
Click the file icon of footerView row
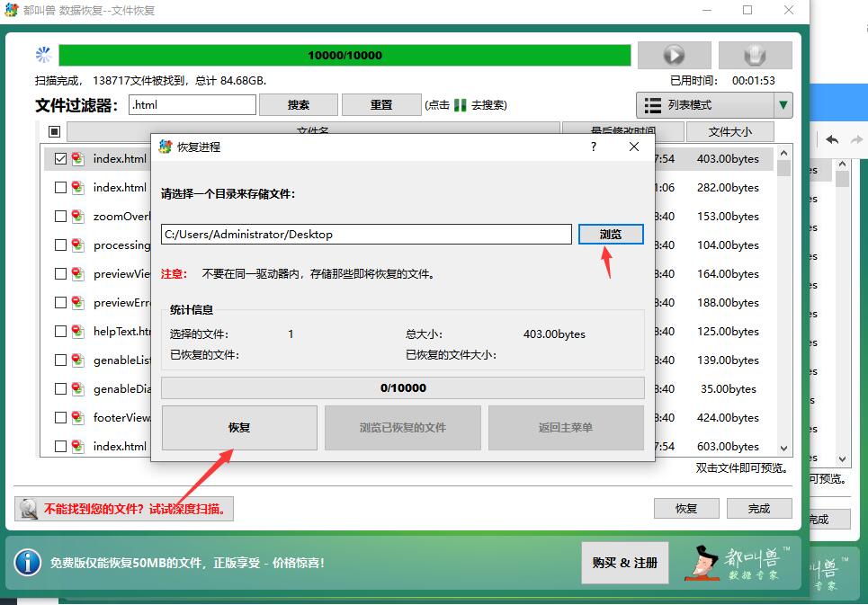(x=77, y=417)
